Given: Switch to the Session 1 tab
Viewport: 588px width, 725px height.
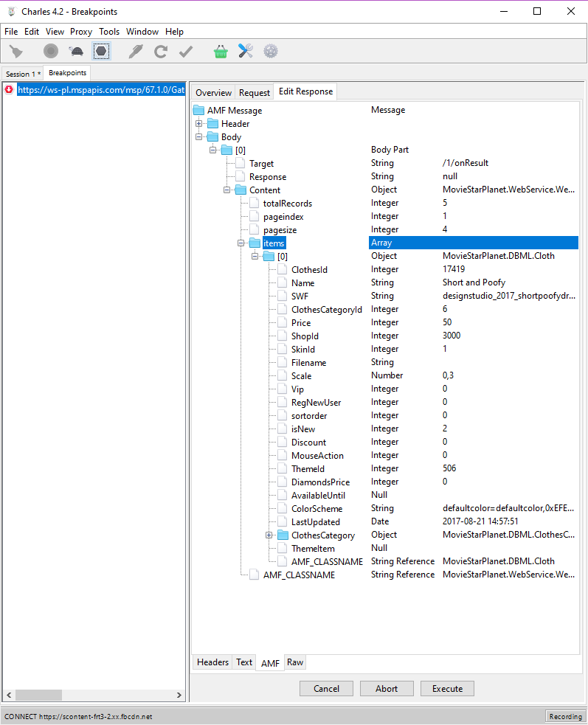Looking at the screenshot, I should [x=23, y=74].
